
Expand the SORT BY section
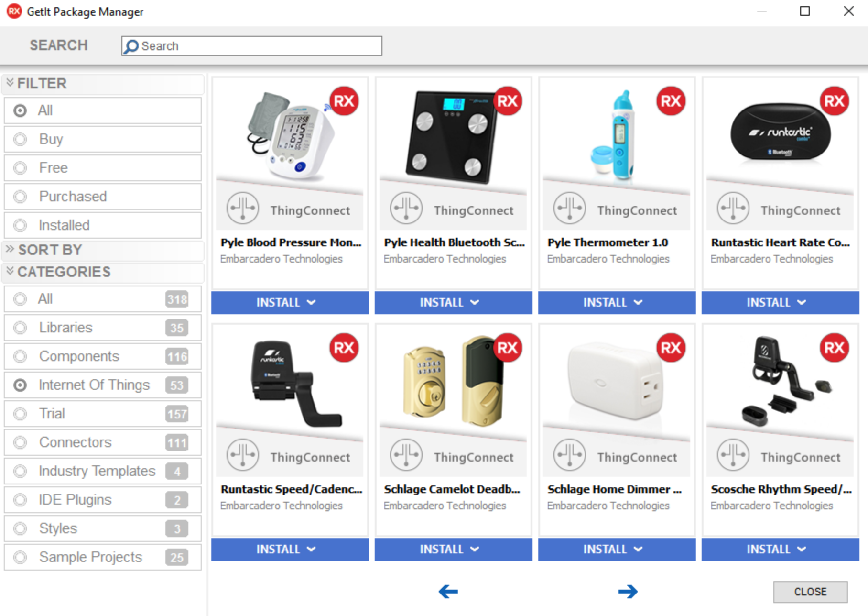click(102, 250)
